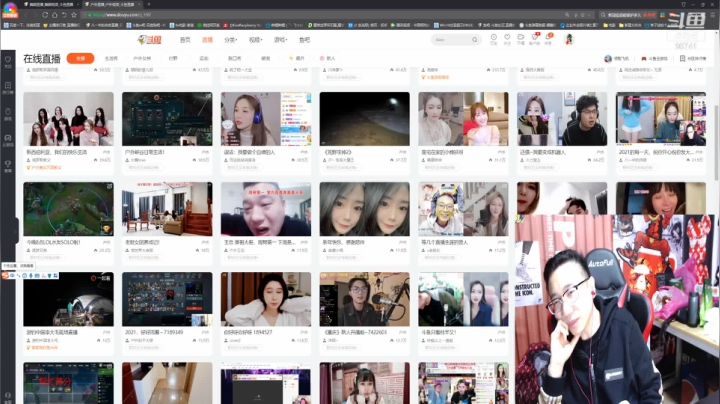Screen dimensions: 720x404
Task: Select the star-icon filter pill
Action: coord(297,58)
